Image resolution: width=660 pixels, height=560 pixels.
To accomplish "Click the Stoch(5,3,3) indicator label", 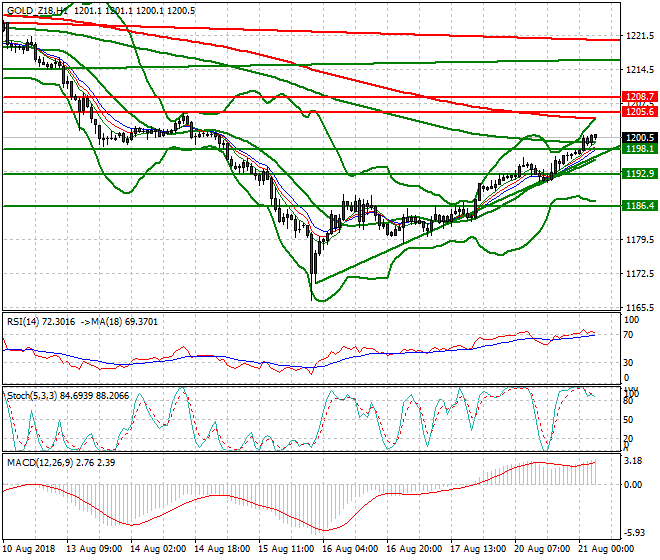I will [x=32, y=396].
